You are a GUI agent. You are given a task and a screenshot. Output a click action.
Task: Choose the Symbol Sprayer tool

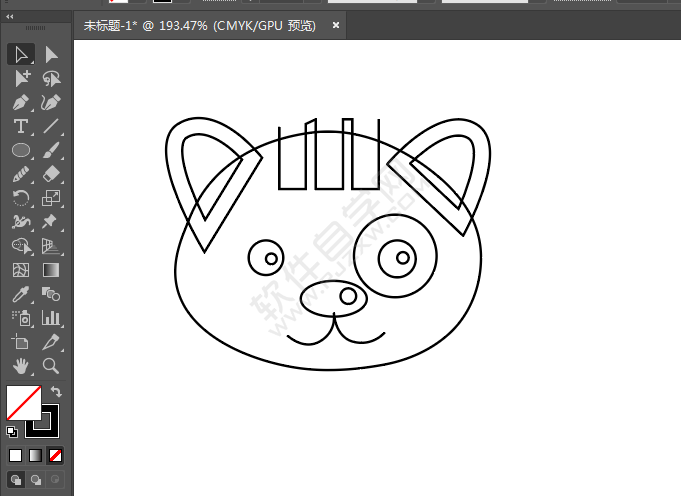tap(21, 318)
